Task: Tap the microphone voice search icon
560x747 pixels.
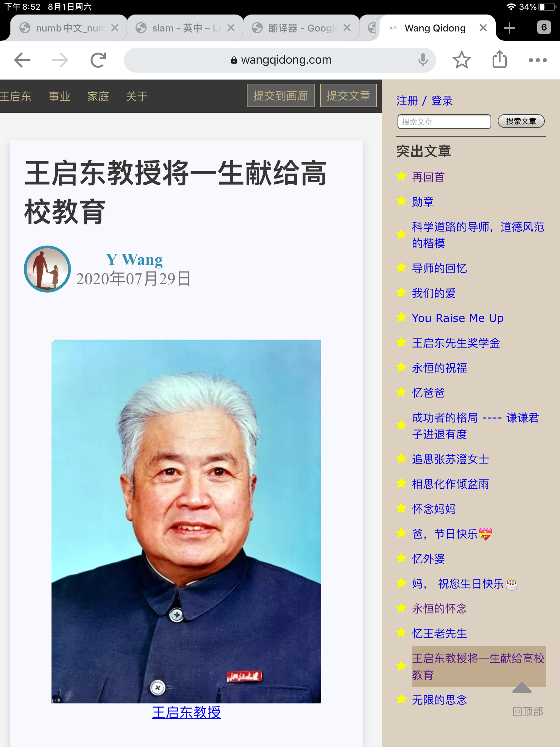Action: point(422,60)
